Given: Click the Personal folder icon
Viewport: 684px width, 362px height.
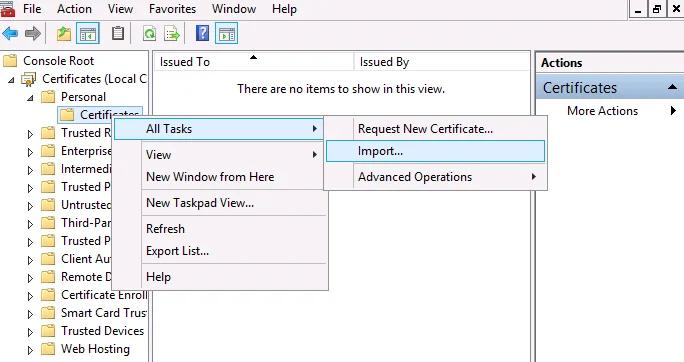Looking at the screenshot, I should 48,96.
